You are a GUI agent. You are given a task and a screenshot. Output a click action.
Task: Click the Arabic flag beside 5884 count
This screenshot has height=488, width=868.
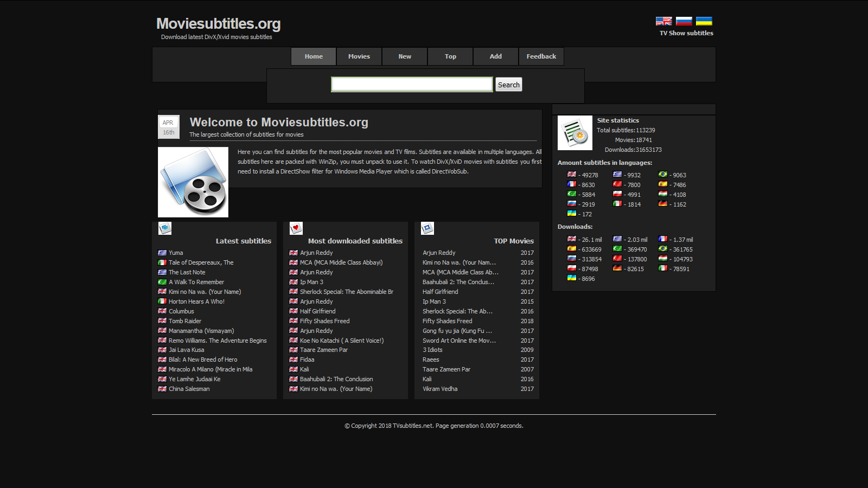(572, 194)
